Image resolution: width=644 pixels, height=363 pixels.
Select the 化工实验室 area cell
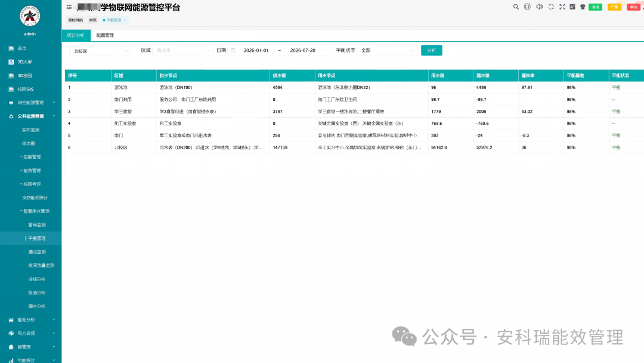click(x=134, y=124)
